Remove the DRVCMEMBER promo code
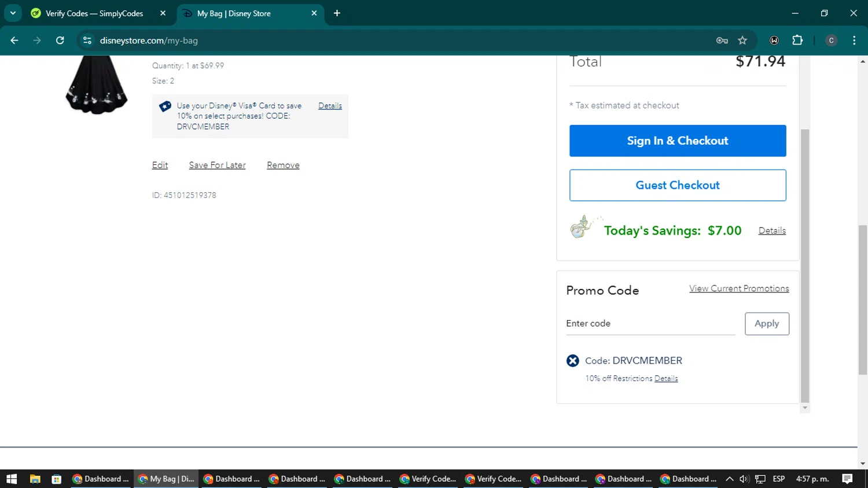868x488 pixels. point(572,361)
